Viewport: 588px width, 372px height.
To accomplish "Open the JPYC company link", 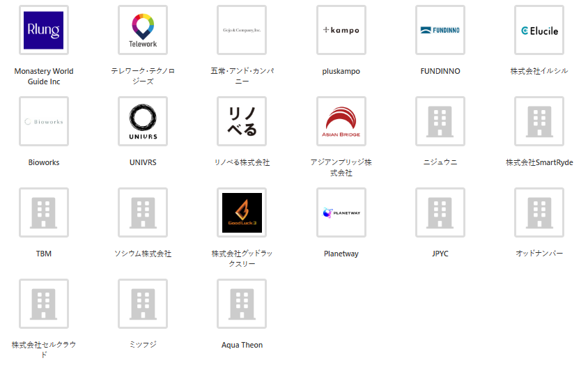I will [x=440, y=254].
